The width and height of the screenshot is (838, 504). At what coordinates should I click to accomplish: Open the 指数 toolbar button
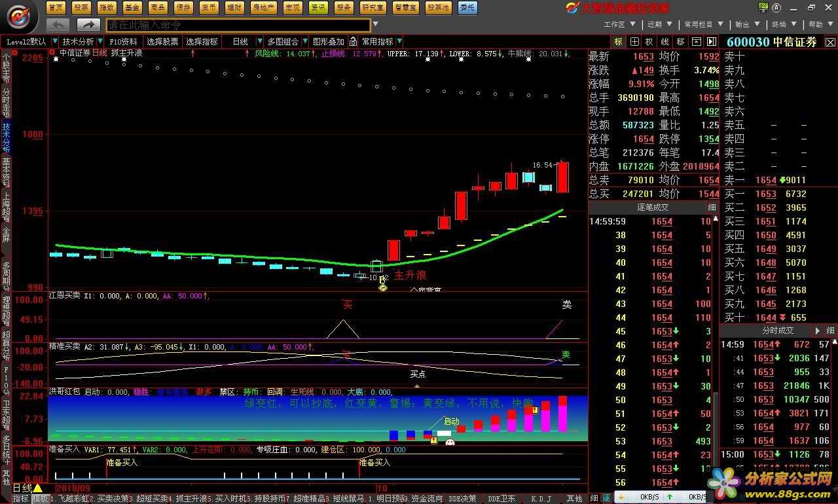point(107,7)
